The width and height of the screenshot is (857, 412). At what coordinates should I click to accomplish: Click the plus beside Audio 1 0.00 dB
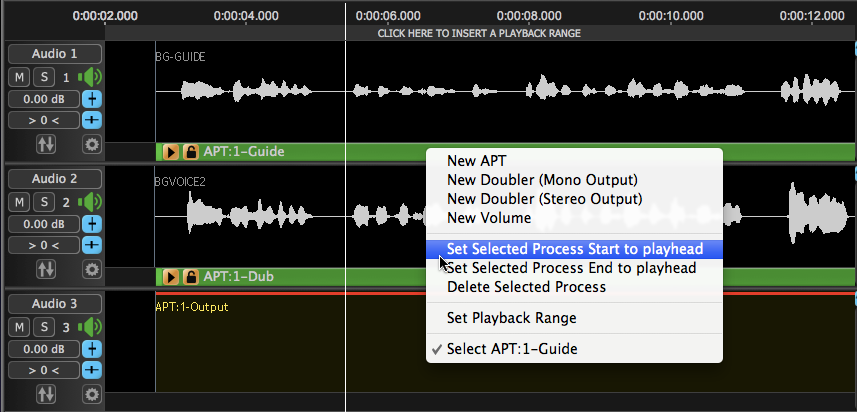coord(92,99)
